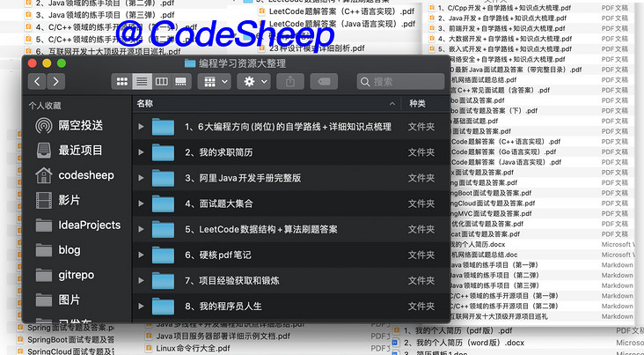Viewport: 644px width, 355px height.
Task: Switch to icon view
Action: point(122,81)
